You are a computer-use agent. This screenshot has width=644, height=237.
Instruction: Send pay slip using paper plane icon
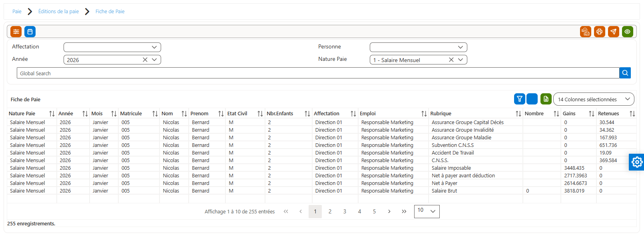point(614,32)
